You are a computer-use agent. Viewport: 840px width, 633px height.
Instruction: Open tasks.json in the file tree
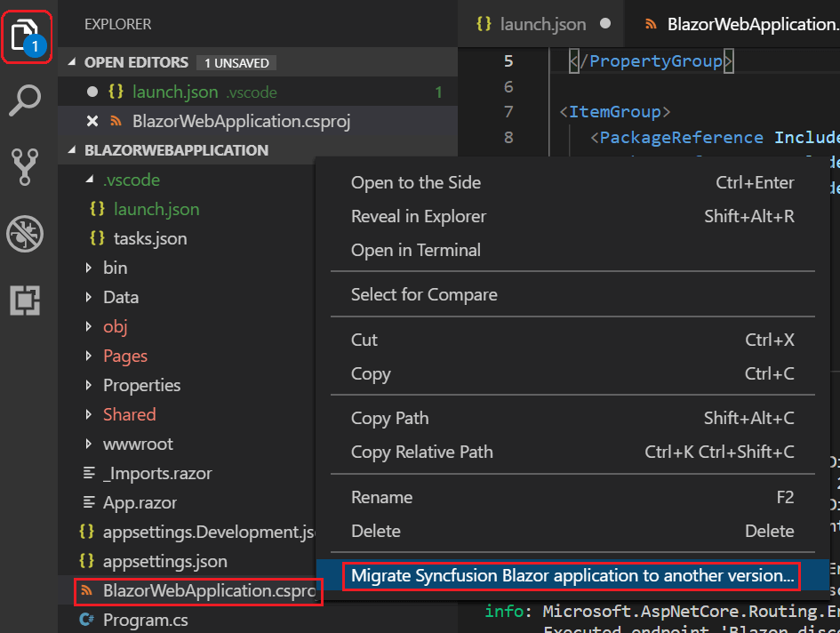pos(149,238)
